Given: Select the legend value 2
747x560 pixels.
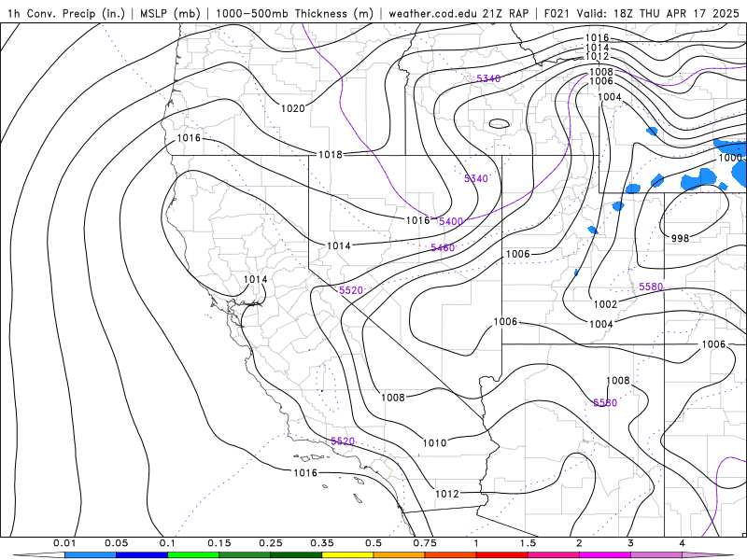Looking at the screenshot, I should pos(579,543).
